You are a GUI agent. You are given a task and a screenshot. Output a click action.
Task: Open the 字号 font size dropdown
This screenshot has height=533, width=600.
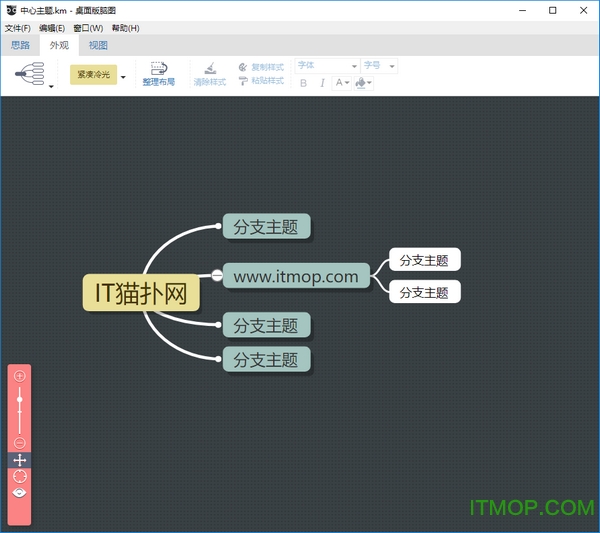click(x=379, y=66)
